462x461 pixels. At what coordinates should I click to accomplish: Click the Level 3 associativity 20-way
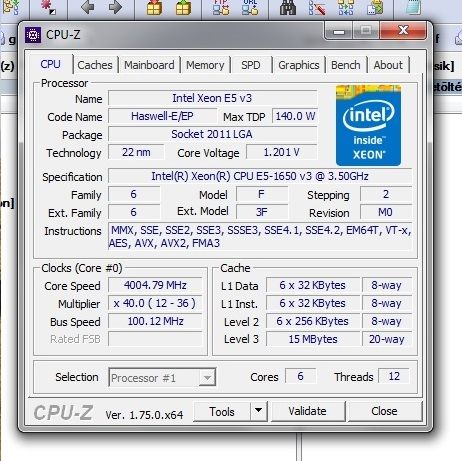tap(387, 339)
